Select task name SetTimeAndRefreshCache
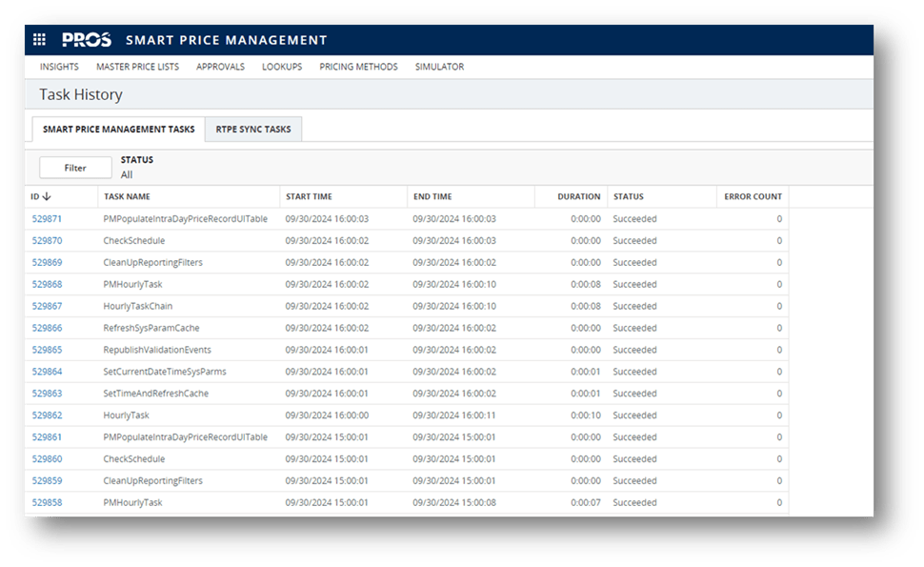This screenshot has height=567, width=924. (155, 394)
